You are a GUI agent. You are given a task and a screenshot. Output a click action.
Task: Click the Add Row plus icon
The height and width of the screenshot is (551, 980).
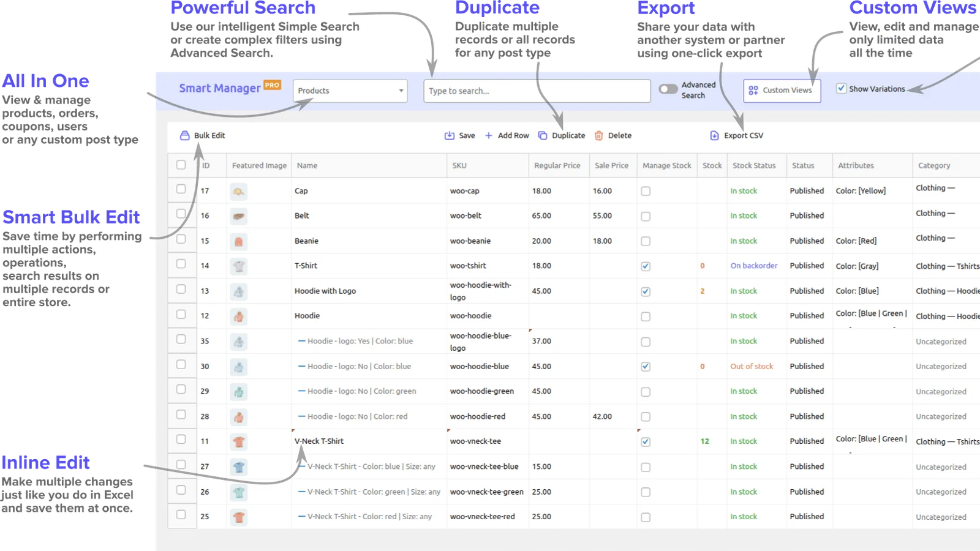pos(489,135)
